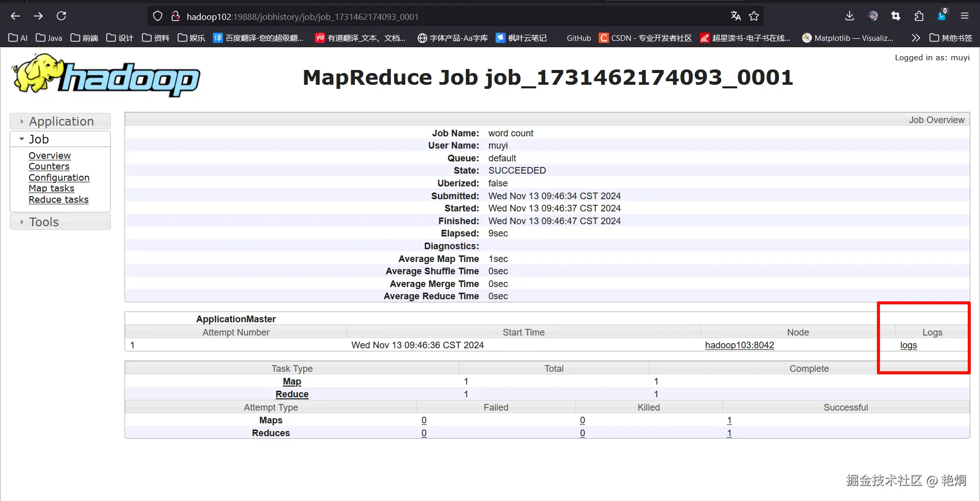This screenshot has height=501, width=980.
Task: Open the extensions puzzle icon
Action: click(919, 16)
